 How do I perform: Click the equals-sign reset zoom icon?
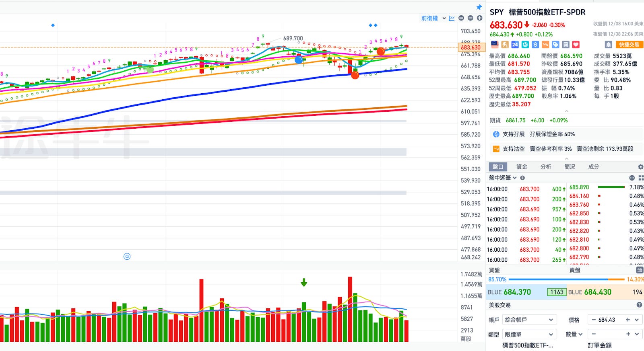[x=461, y=18]
